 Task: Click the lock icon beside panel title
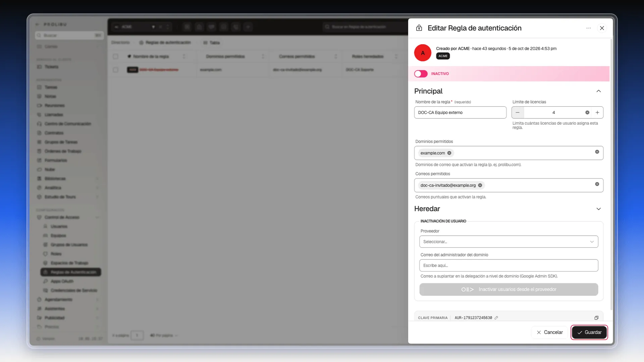pos(419,28)
